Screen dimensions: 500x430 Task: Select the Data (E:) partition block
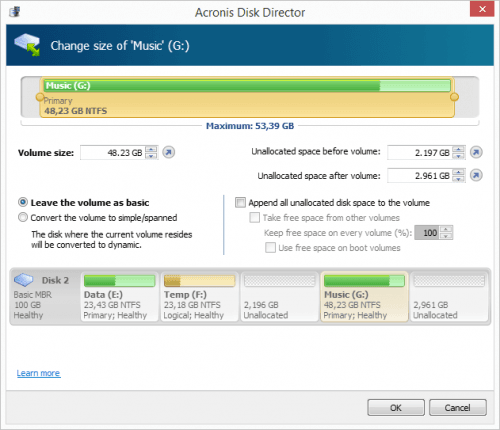tap(119, 297)
